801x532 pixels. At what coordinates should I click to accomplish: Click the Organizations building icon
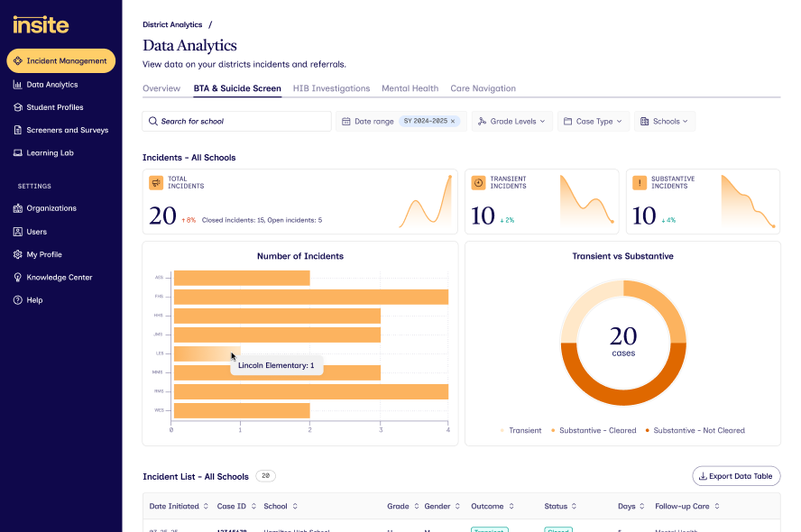18,208
